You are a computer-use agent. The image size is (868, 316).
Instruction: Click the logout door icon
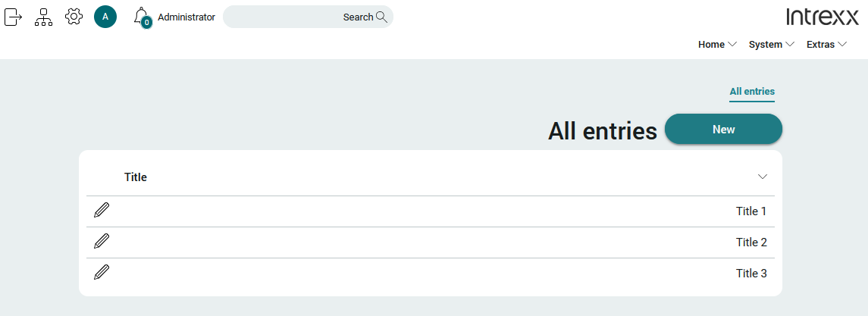pyautogui.click(x=14, y=17)
